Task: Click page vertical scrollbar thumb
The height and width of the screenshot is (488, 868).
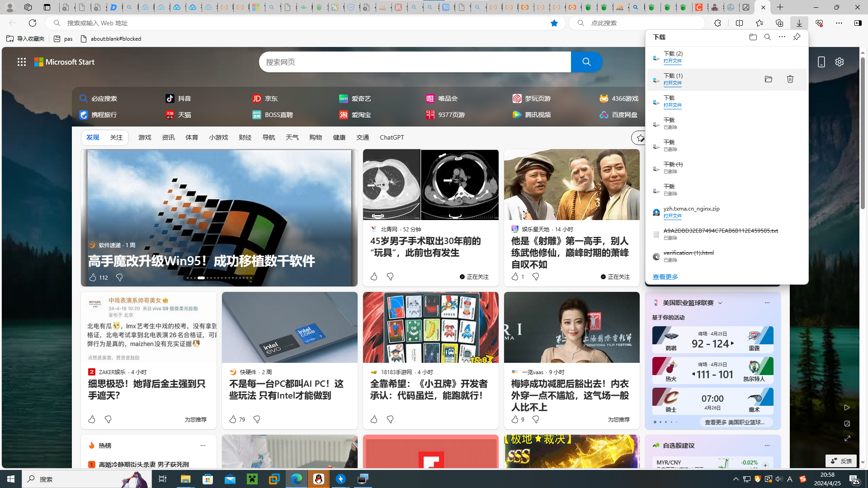Action: 863,133
